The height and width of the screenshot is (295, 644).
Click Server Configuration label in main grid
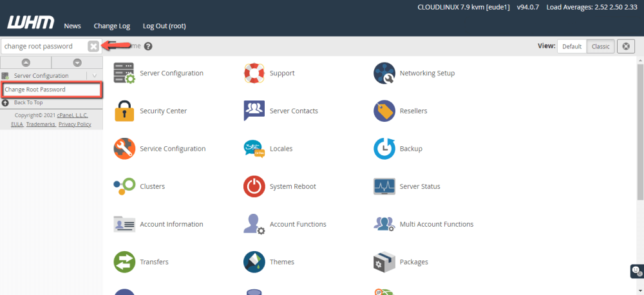click(x=172, y=73)
